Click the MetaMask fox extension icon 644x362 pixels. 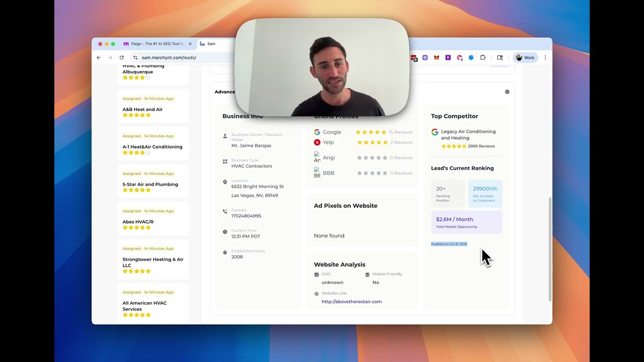[436, 58]
